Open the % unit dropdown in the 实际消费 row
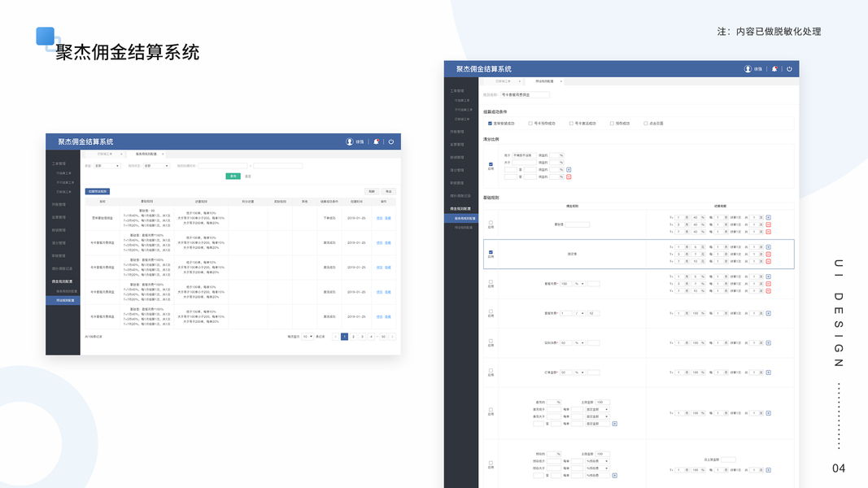Screen dimensions: 868x488 (x=579, y=343)
